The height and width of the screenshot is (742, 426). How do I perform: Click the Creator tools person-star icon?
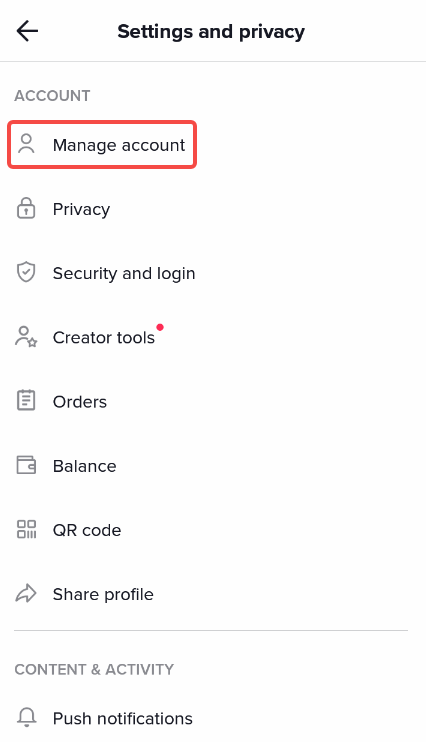coord(26,337)
